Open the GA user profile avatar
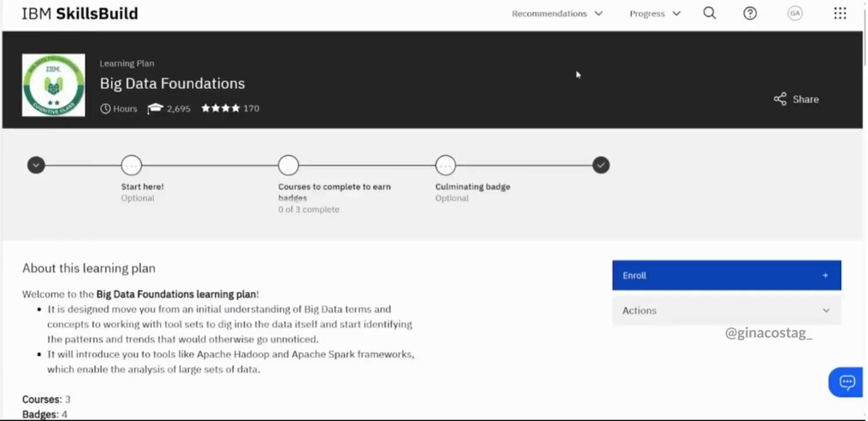The width and height of the screenshot is (868, 421). (x=795, y=13)
